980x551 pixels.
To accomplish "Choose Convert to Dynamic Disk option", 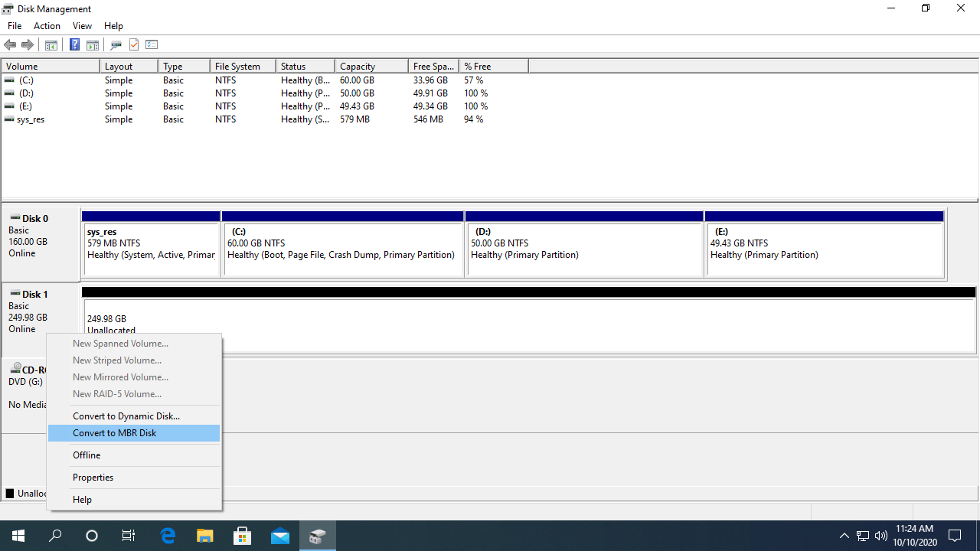I will (126, 416).
